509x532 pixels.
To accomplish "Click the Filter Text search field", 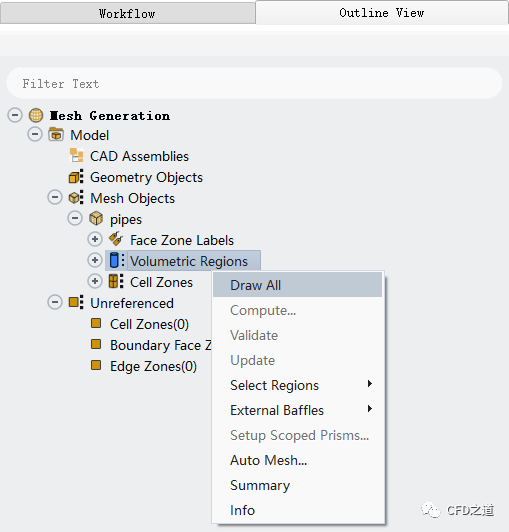I will (x=254, y=83).
